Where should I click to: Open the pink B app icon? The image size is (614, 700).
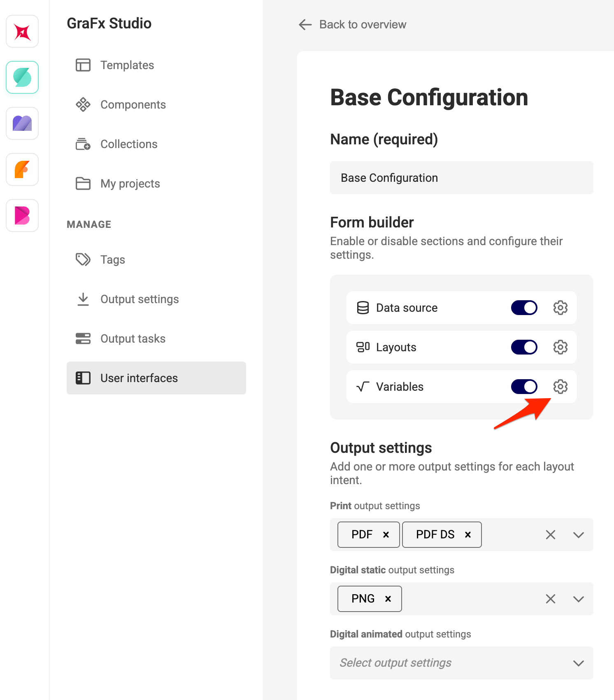pos(22,216)
